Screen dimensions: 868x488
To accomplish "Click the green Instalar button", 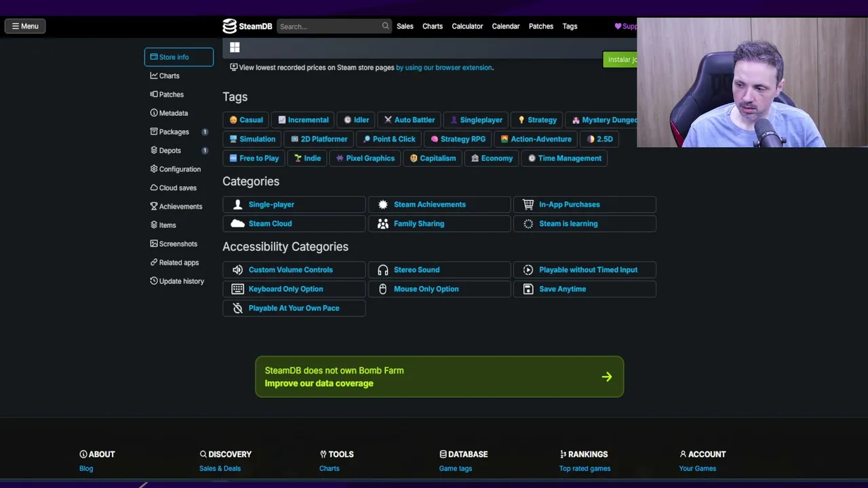I will coord(620,60).
